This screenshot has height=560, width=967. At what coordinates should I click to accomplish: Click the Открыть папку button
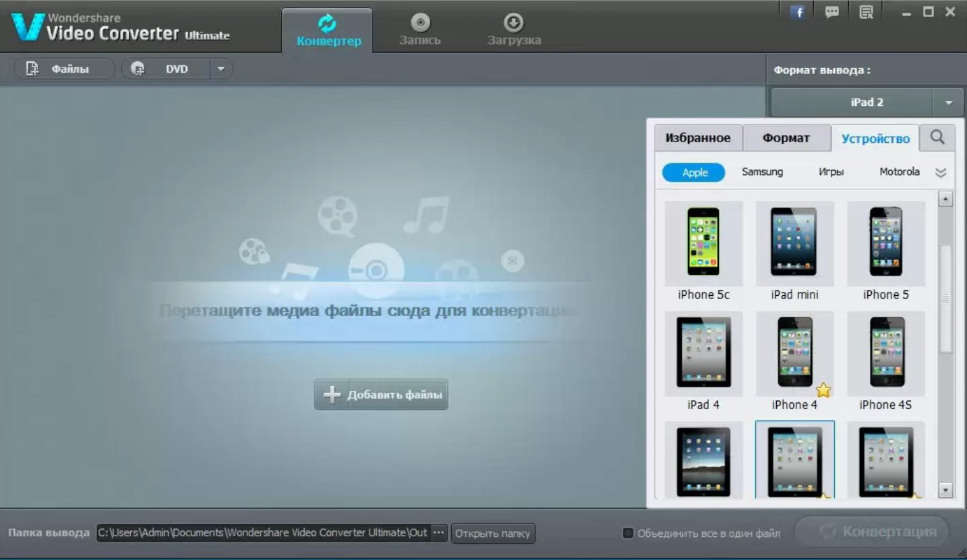pos(493,534)
